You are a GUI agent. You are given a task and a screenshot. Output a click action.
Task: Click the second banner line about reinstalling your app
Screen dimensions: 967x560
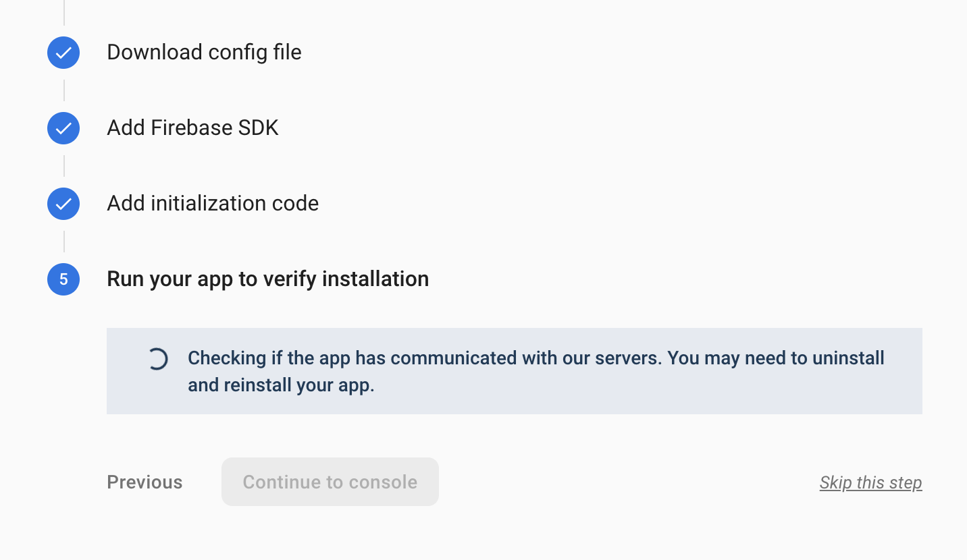281,386
